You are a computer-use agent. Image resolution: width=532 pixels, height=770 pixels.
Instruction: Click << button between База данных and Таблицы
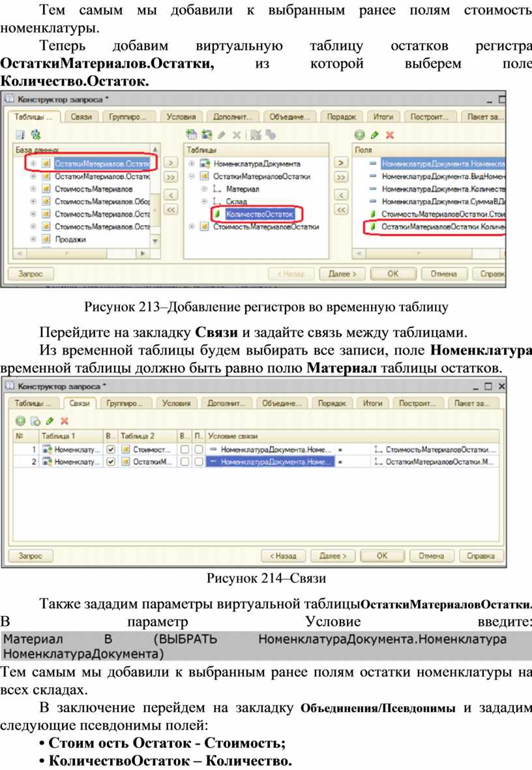(x=170, y=210)
